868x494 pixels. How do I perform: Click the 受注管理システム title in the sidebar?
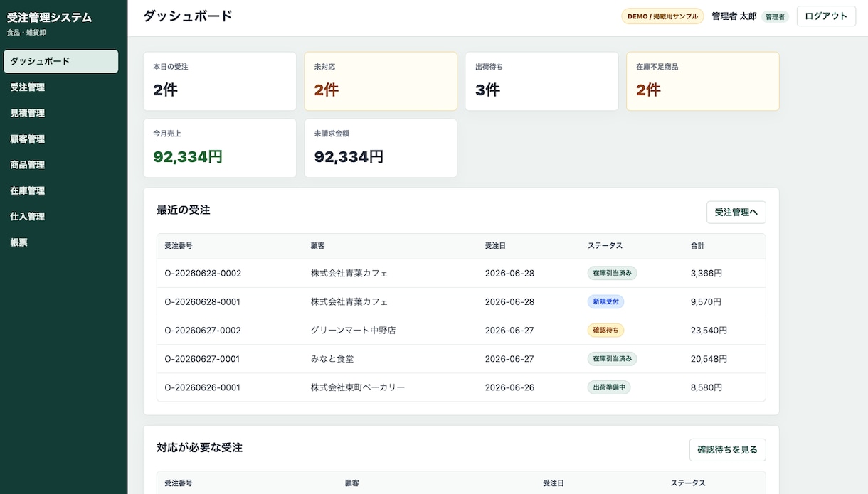(49, 17)
